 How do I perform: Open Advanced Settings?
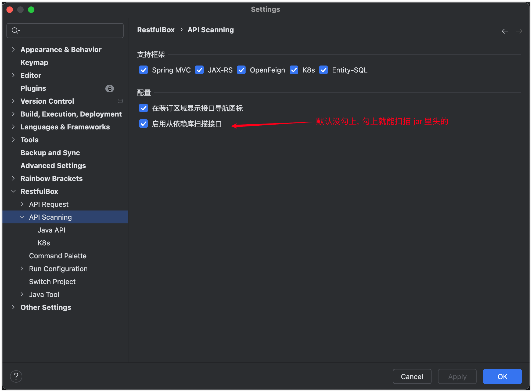[53, 166]
